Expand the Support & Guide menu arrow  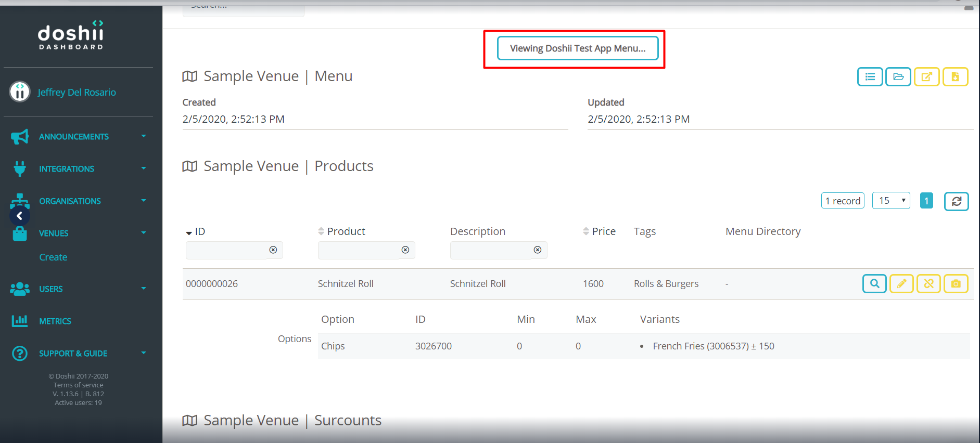click(x=144, y=353)
